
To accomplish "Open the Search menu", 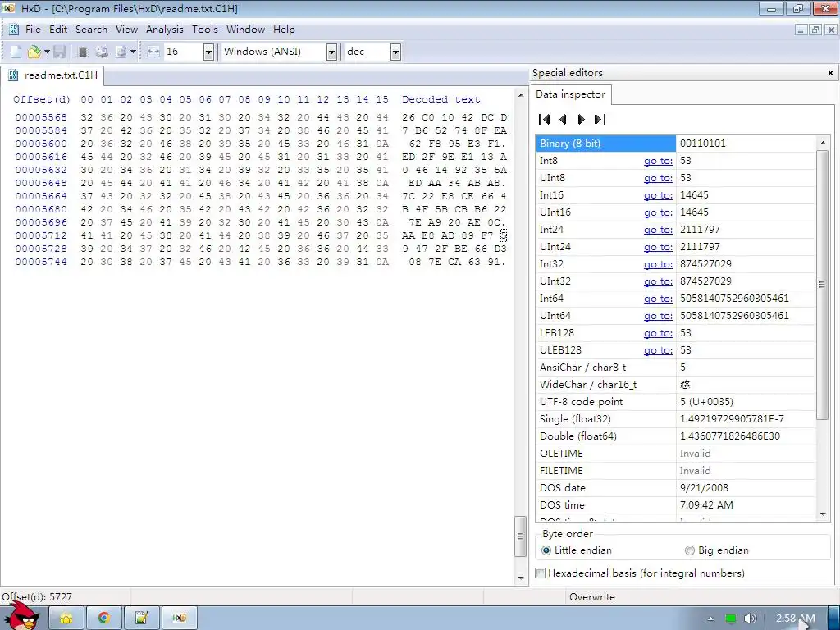I will (x=91, y=30).
